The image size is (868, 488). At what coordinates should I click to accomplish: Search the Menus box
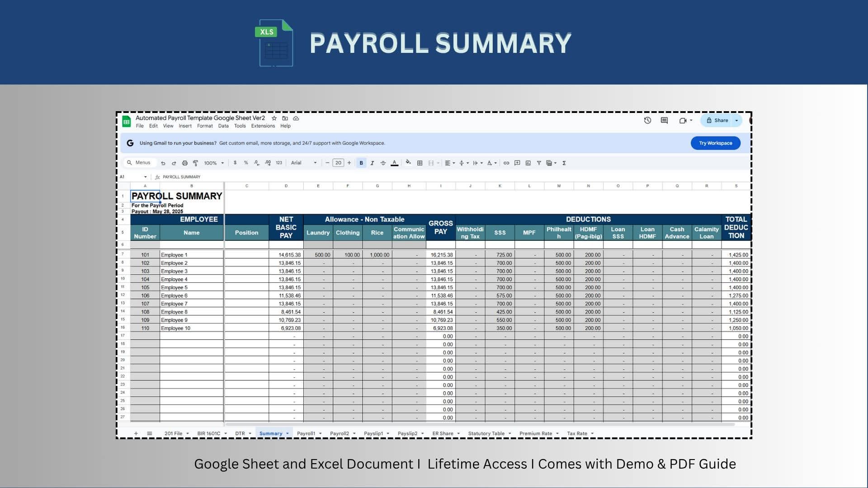(x=139, y=163)
